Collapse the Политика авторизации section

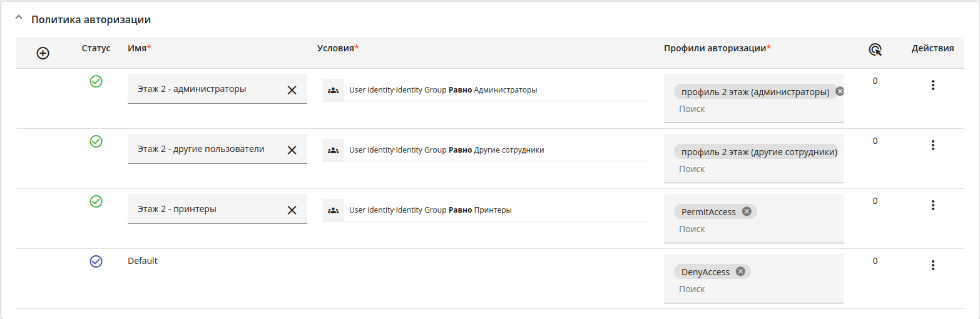tap(19, 19)
